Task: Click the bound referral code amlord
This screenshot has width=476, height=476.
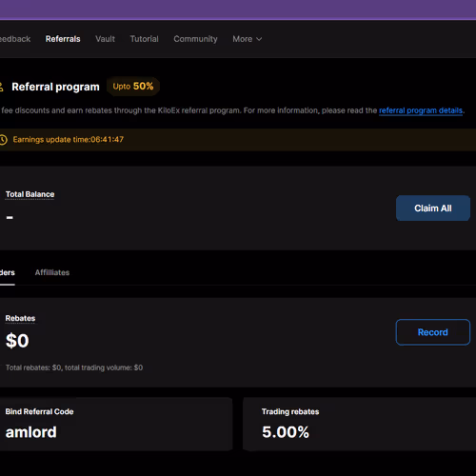Action: (31, 432)
